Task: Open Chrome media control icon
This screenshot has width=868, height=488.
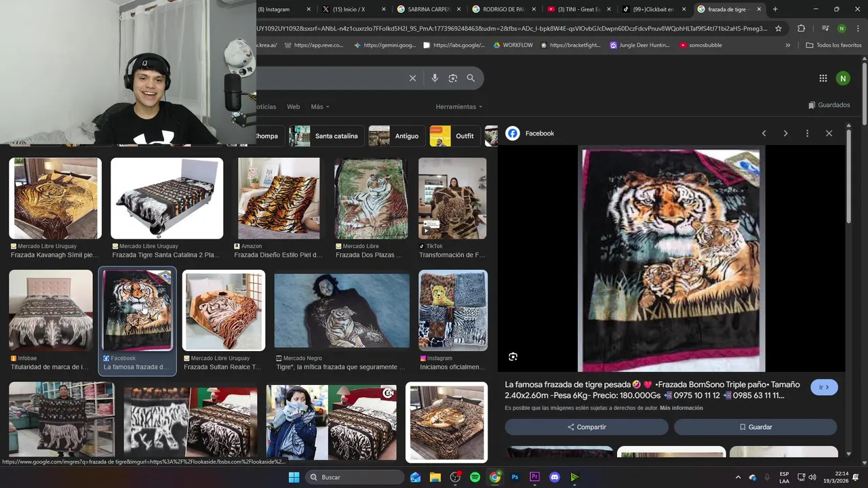Action: (x=825, y=28)
